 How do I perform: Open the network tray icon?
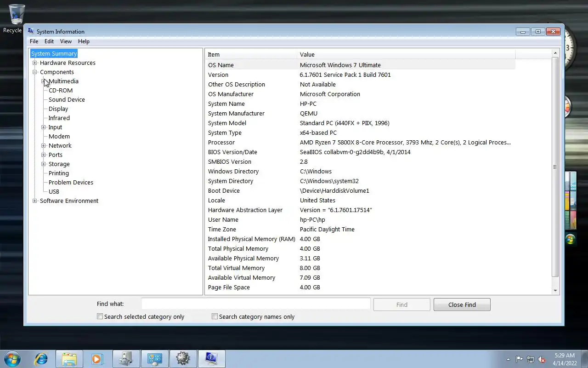tap(531, 359)
